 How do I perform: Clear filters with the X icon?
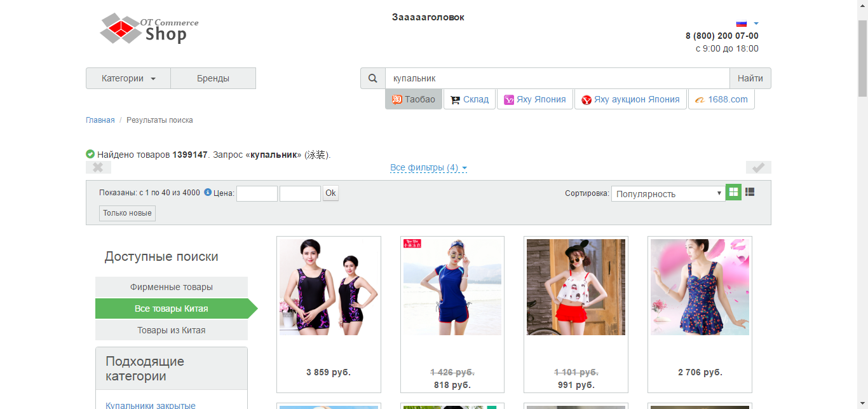98,167
